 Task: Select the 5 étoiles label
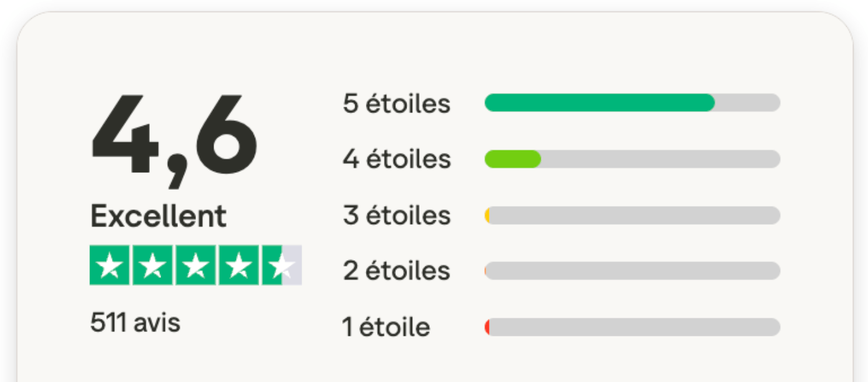[x=397, y=104]
